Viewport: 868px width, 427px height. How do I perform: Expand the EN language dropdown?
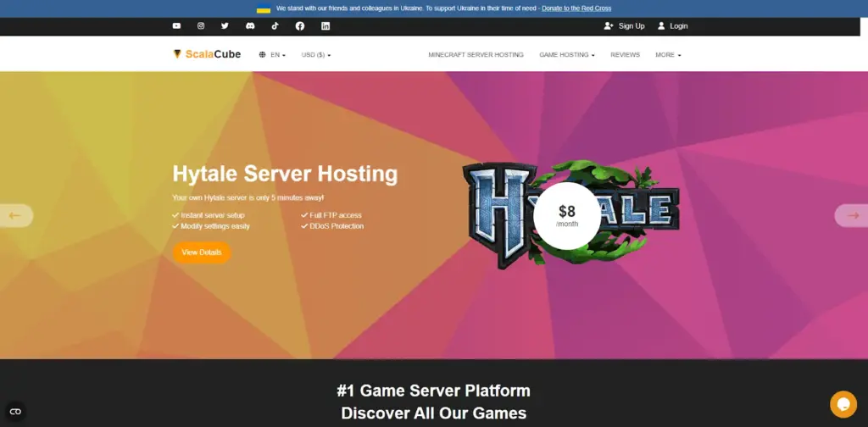point(273,55)
